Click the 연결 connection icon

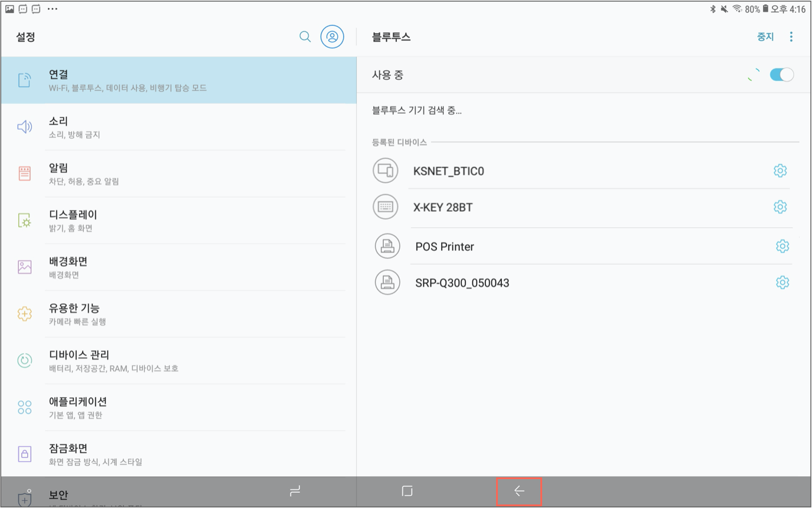(x=24, y=80)
